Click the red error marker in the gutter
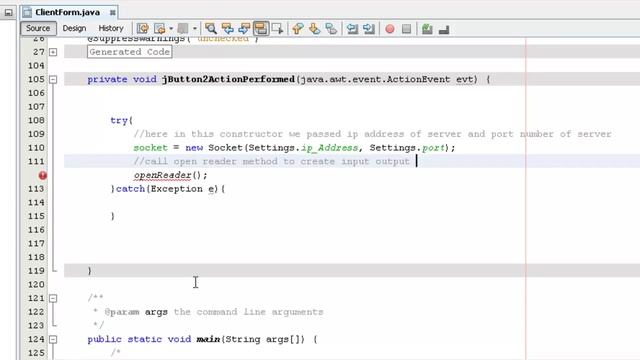Screen dimensions: 640x360 pyautogui.click(x=42, y=176)
